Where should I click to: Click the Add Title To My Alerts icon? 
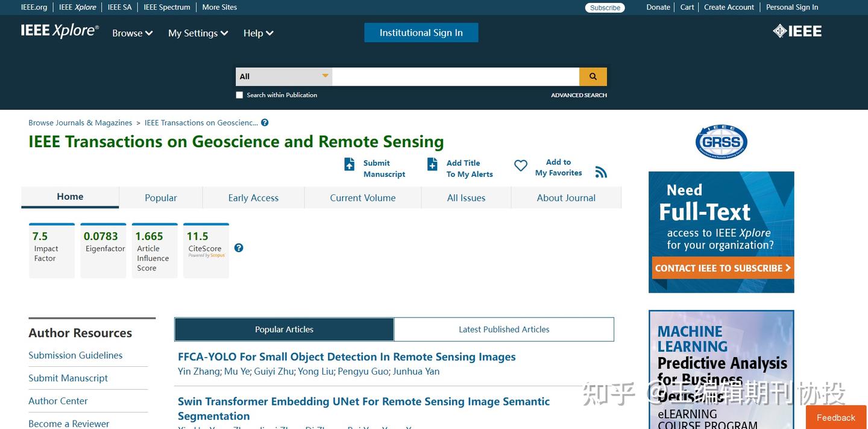432,164
